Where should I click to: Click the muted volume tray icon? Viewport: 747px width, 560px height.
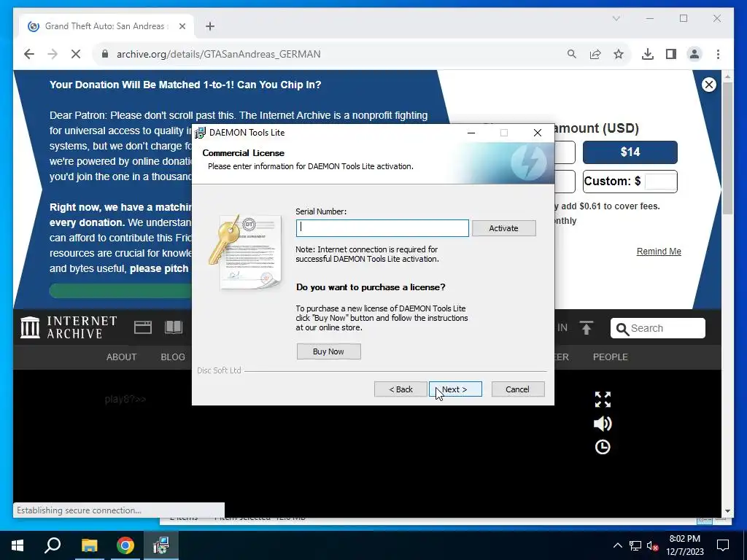click(651, 545)
